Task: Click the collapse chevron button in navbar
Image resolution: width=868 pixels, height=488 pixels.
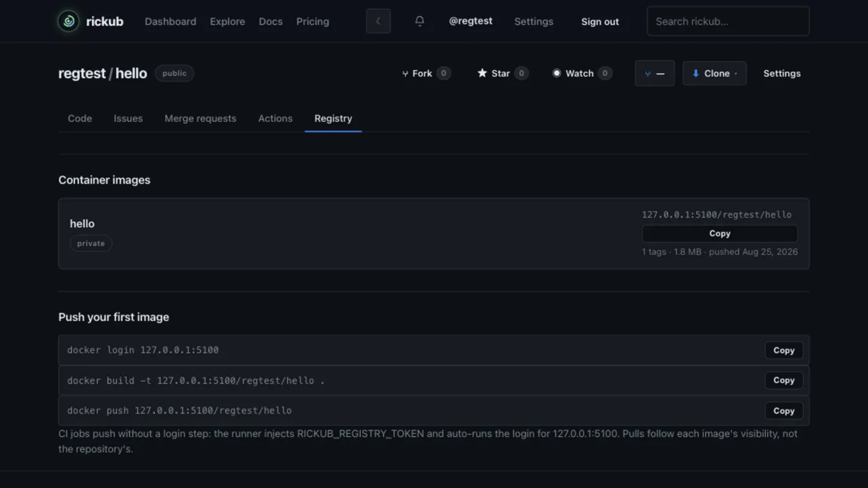Action: point(378,21)
